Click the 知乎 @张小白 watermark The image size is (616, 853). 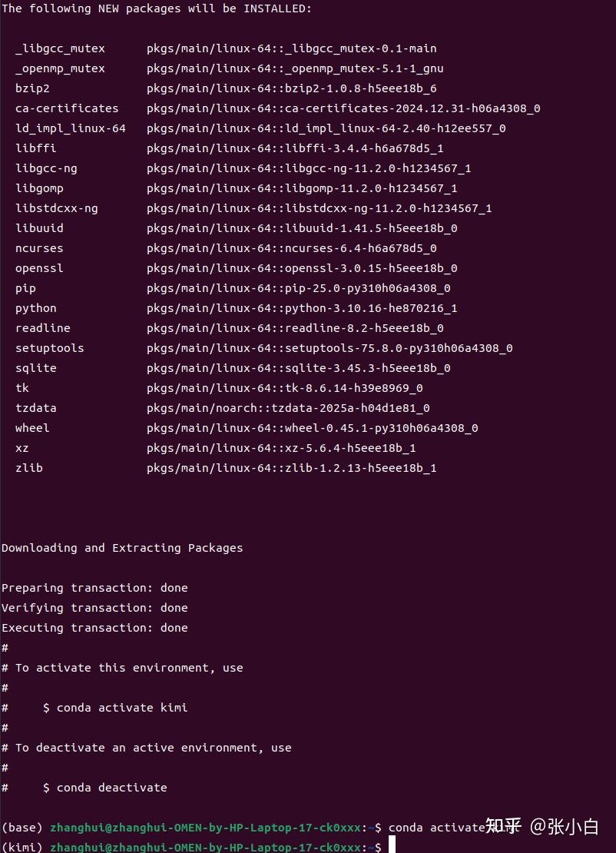coord(541,827)
